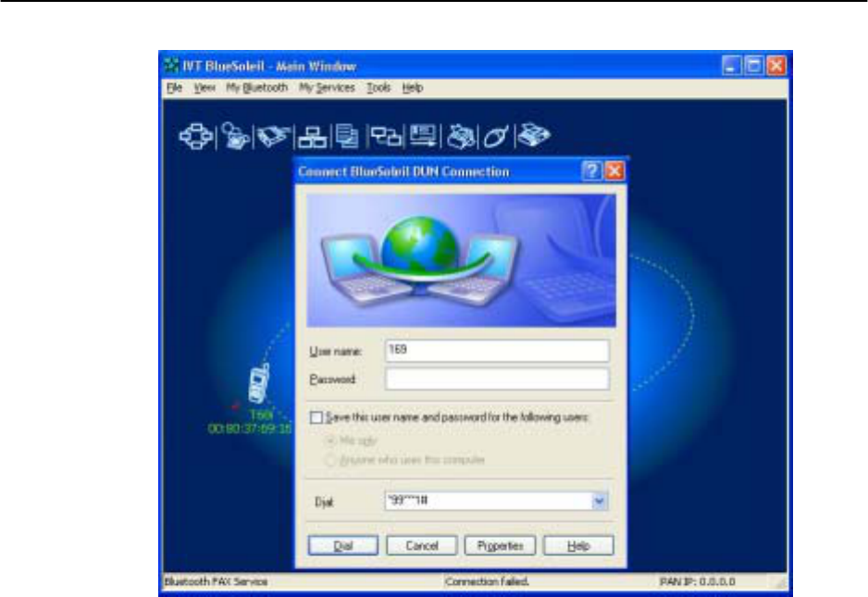Enable Save this user name and password checkbox

(316, 417)
